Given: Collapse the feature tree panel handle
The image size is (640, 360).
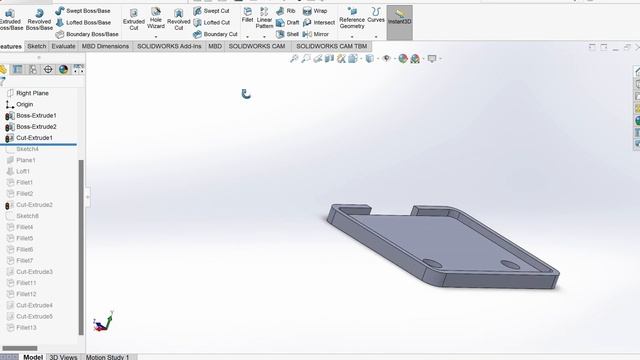Looking at the screenshot, I should (88, 197).
